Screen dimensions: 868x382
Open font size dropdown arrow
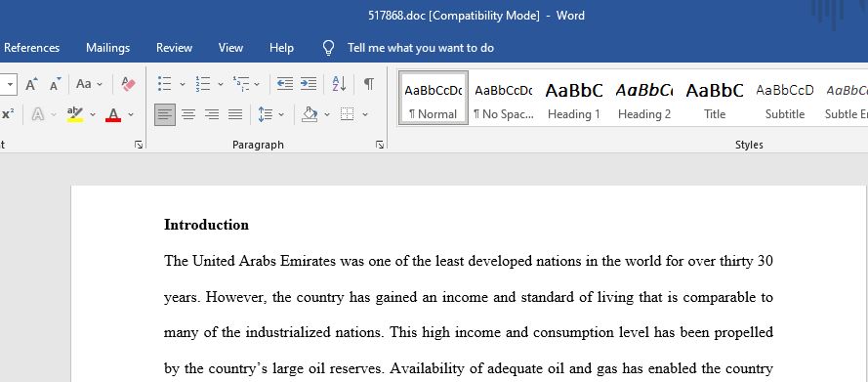coord(10,84)
